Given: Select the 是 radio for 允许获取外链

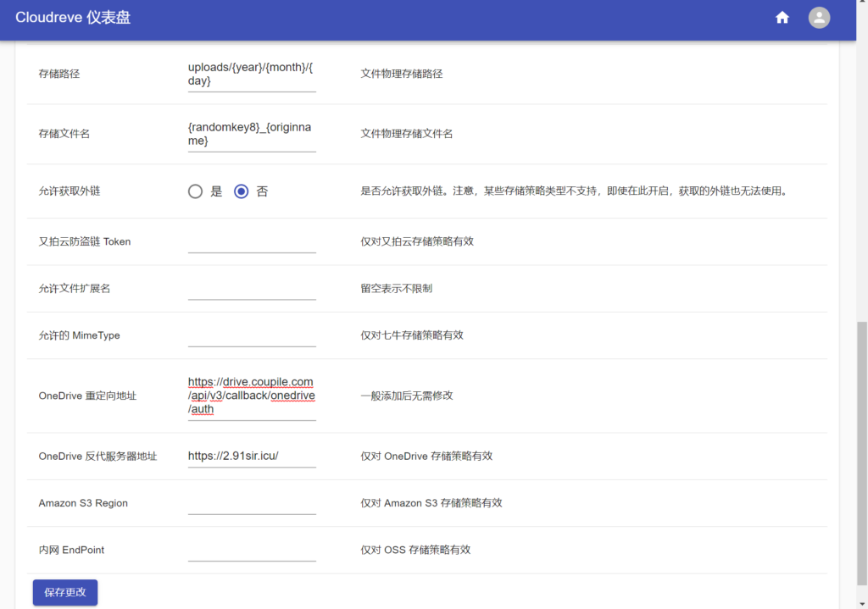Looking at the screenshot, I should (195, 191).
